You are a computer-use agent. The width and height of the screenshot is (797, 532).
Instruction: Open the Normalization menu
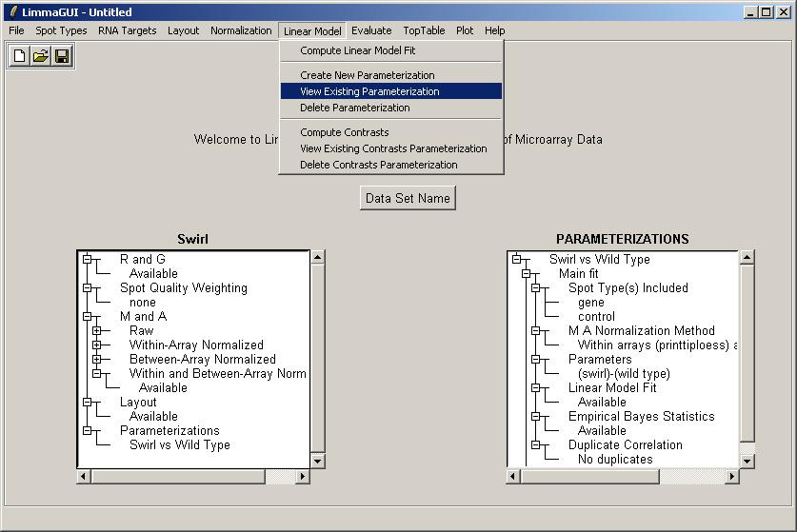tap(241, 30)
